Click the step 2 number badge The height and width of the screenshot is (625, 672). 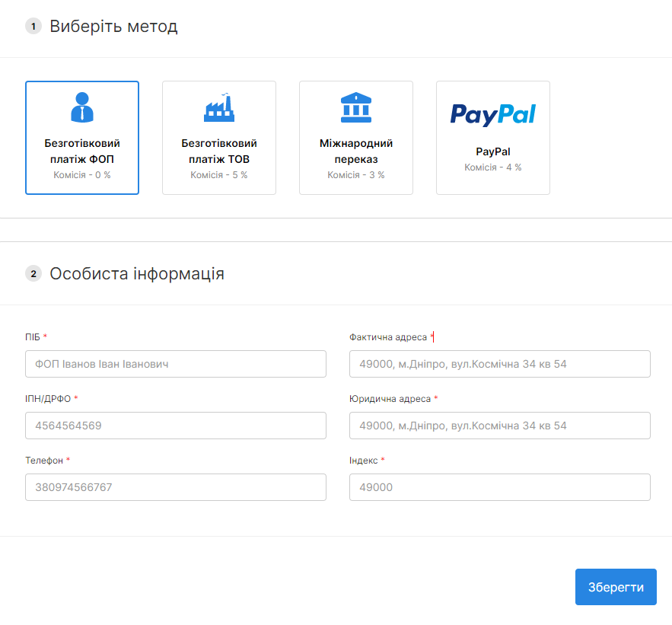[33, 273]
